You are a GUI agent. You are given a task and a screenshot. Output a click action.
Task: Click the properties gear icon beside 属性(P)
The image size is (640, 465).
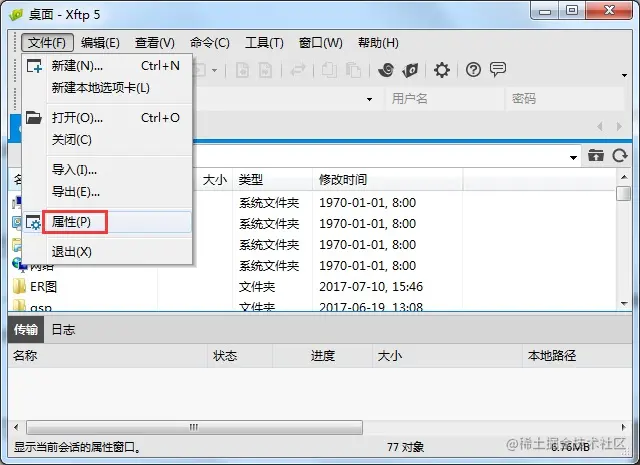pos(33,222)
